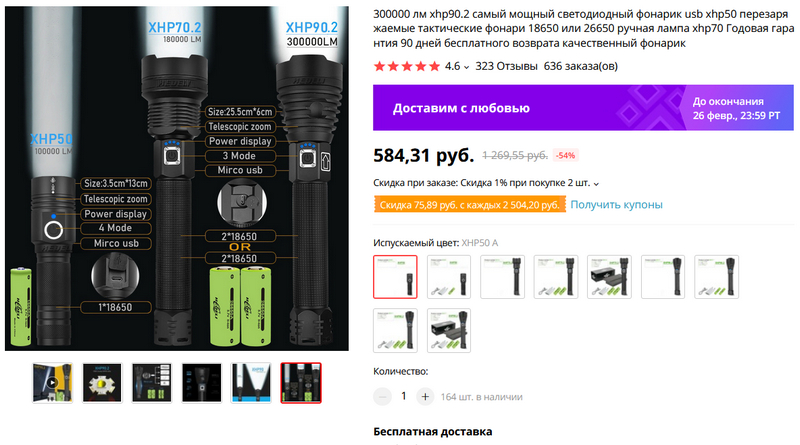Image resolution: width=800 pixels, height=445 pixels.
Task: Select the fifth variant with gift box
Action: click(x=609, y=277)
